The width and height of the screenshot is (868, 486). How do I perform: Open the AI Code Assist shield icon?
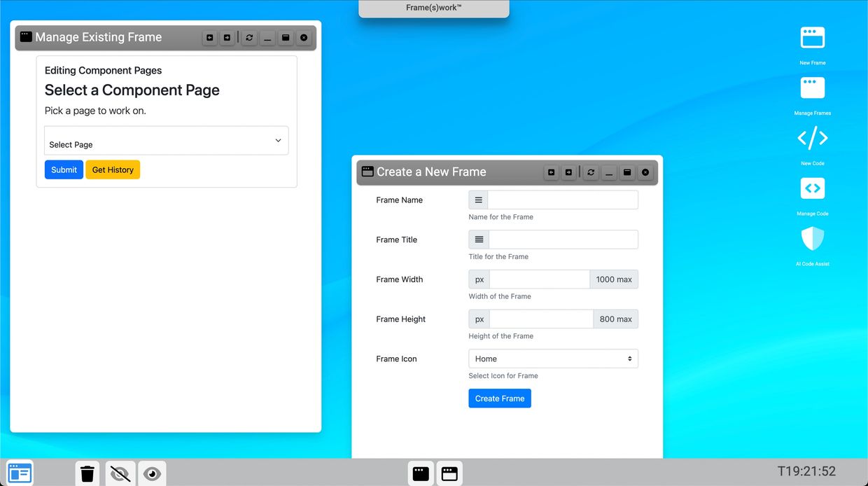(x=812, y=239)
